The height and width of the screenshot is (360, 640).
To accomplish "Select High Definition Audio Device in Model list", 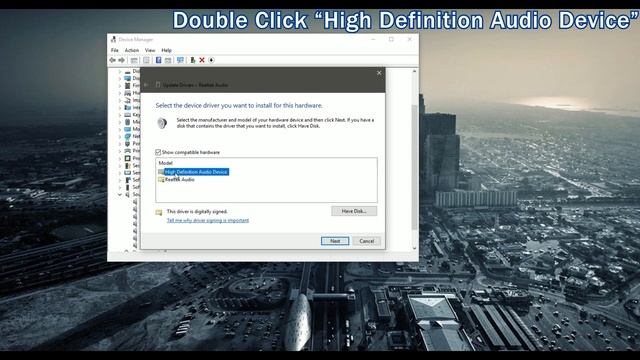I will click(x=196, y=172).
